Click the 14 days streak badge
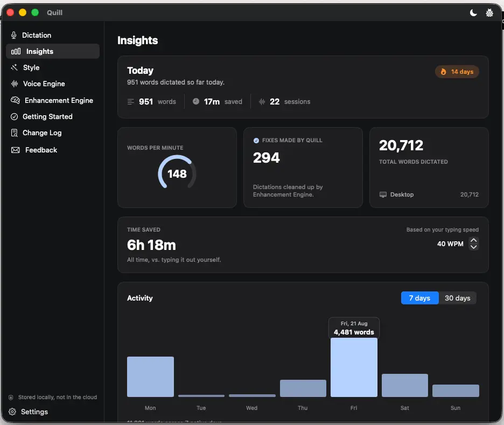 [x=457, y=72]
